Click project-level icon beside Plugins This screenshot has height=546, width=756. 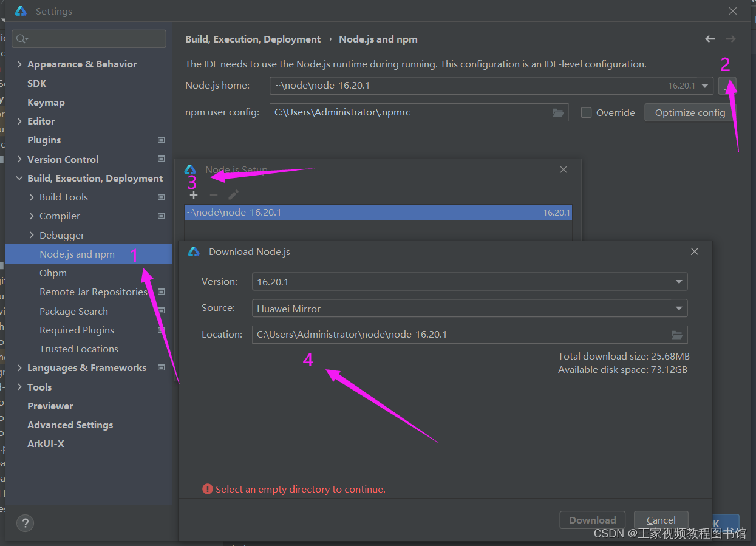(x=161, y=140)
